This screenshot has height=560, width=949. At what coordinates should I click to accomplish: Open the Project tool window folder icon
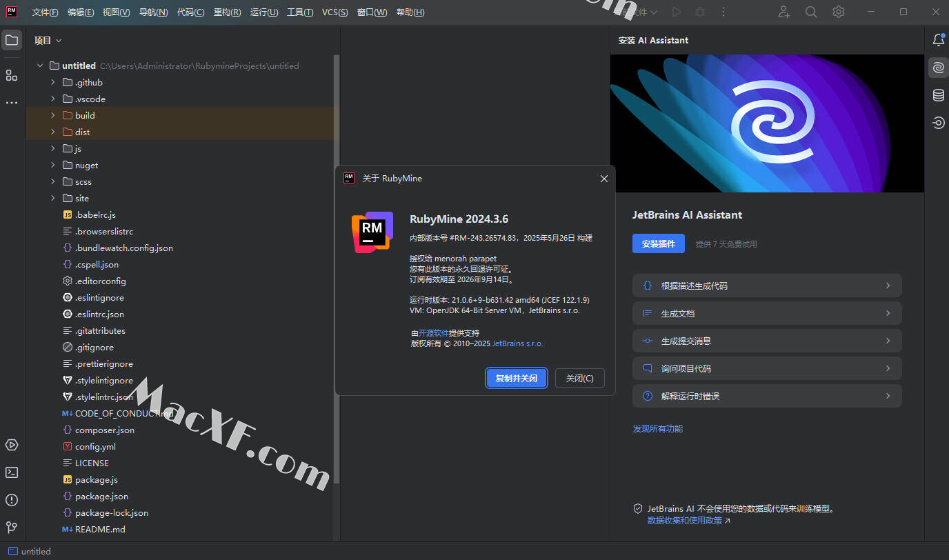(x=12, y=40)
